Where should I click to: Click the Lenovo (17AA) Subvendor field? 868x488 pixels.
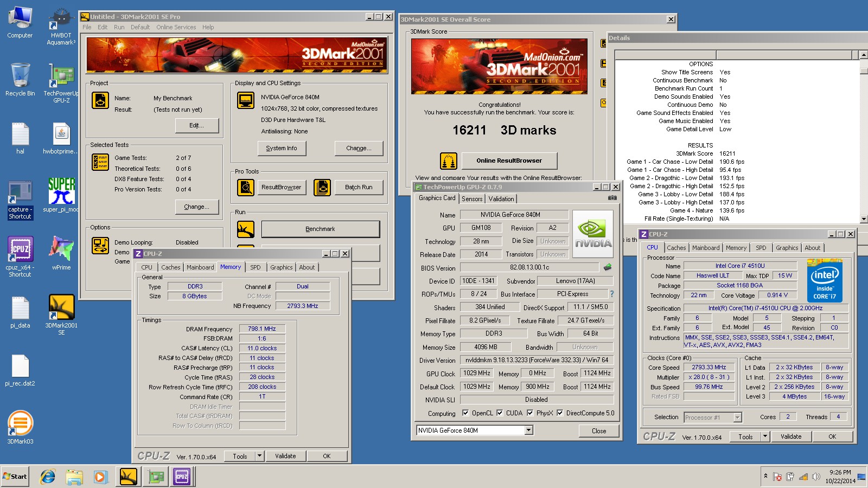click(575, 281)
